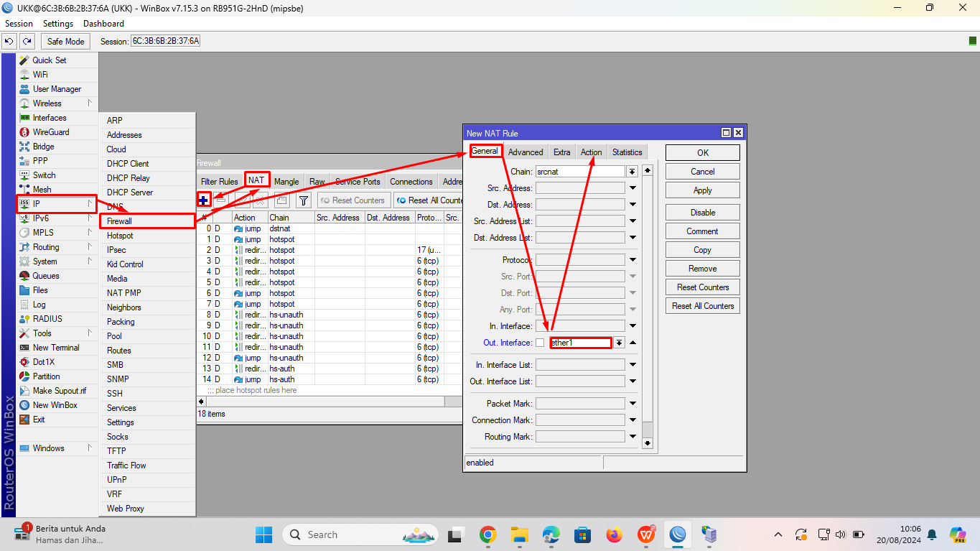Select the Filter Rules tab in Firewall
980x551 pixels.
coord(219,182)
